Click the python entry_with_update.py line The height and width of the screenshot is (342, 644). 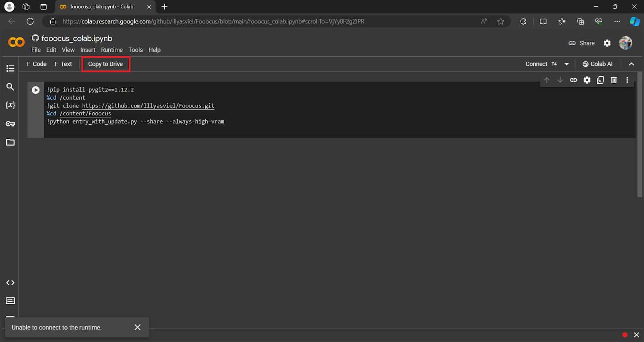tap(136, 122)
